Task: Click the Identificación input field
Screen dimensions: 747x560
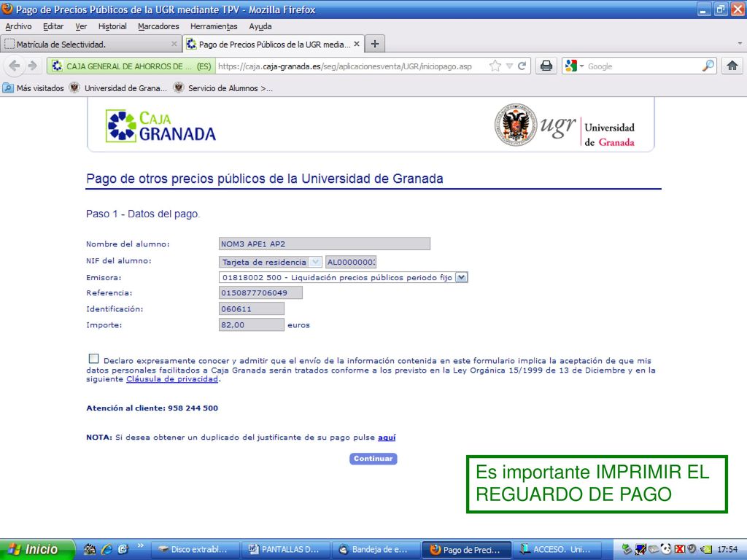Action: 252,308
